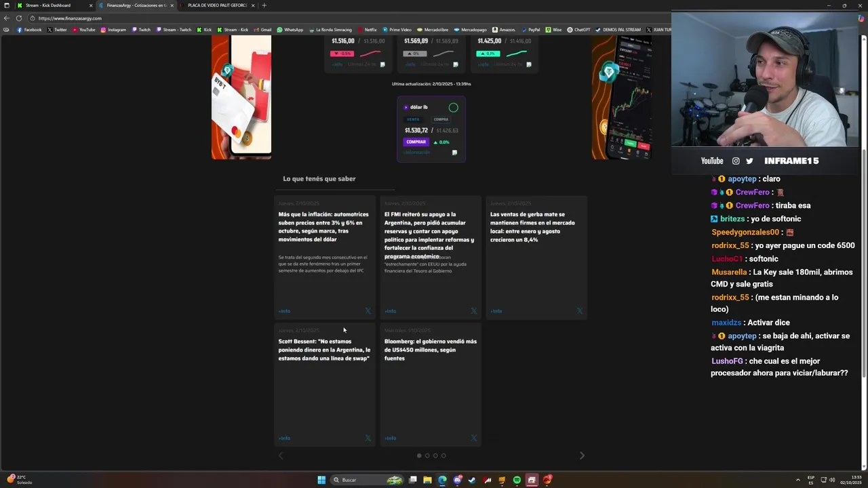Select the third carousel page dot
Image resolution: width=868 pixels, height=488 pixels.
[435, 455]
